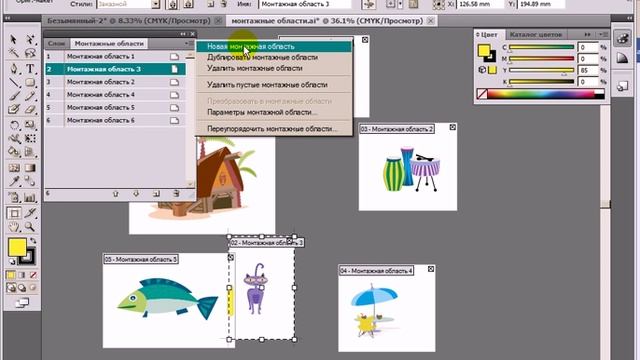Viewport: 640px width, 360px height.
Task: Select the Warp tool
Action: point(13,139)
